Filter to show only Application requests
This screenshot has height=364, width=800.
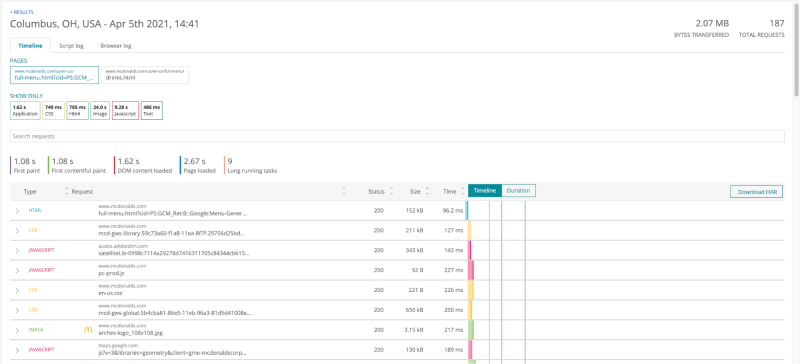click(25, 111)
